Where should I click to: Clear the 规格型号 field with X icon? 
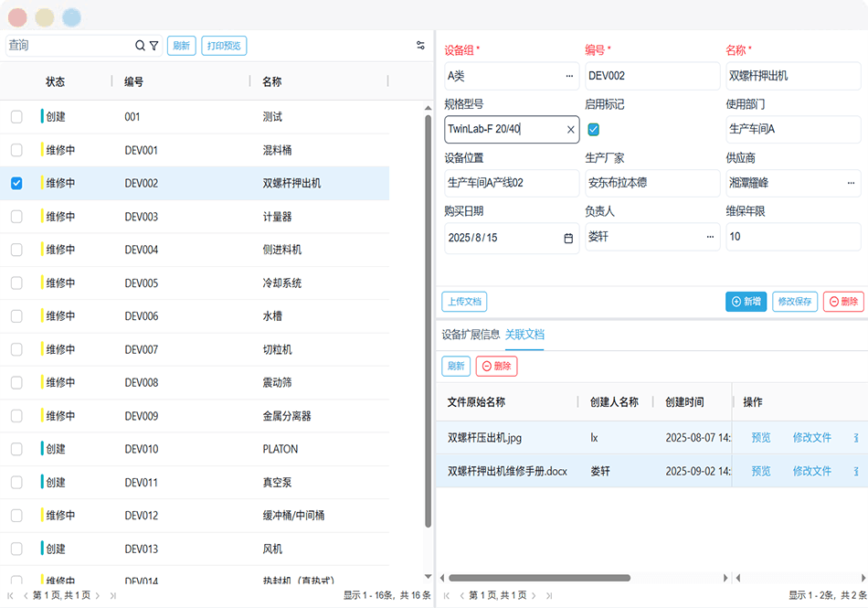coord(571,130)
